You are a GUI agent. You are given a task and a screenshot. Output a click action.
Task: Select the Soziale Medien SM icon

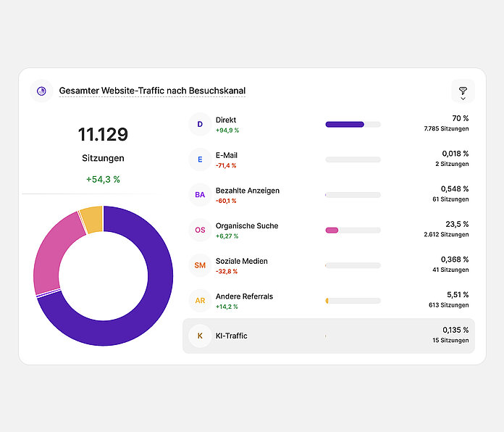[x=200, y=265]
